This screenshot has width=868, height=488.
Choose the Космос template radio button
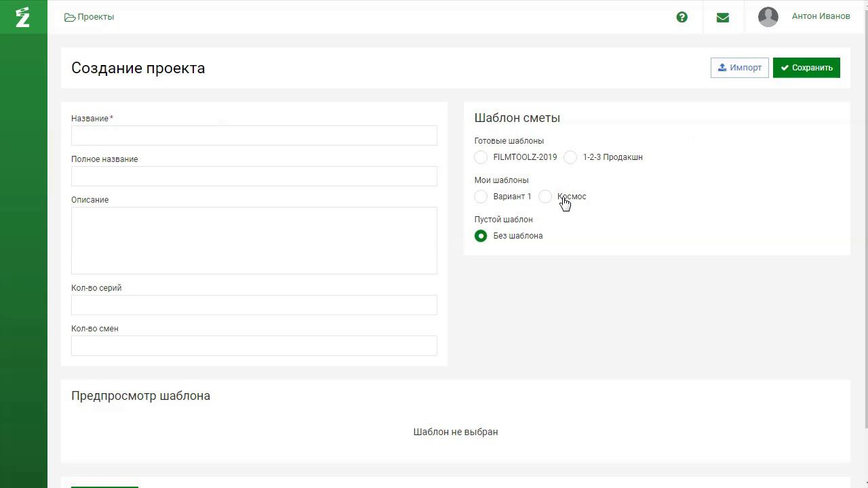coord(545,197)
